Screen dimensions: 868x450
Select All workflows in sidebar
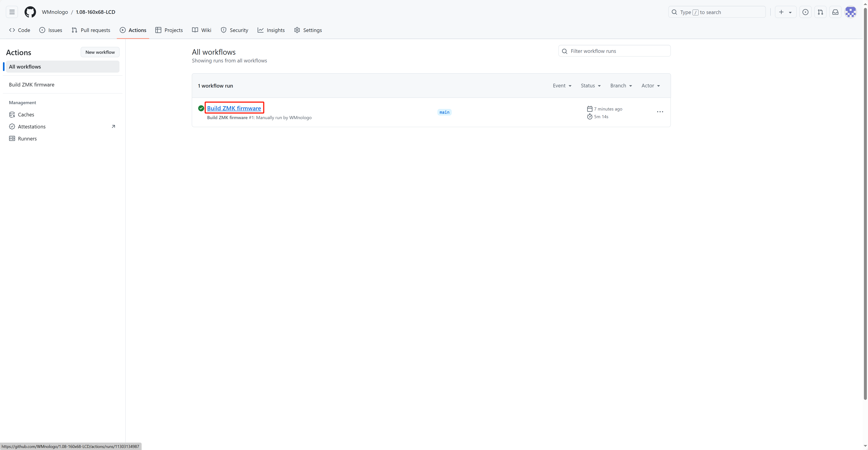[63, 66]
